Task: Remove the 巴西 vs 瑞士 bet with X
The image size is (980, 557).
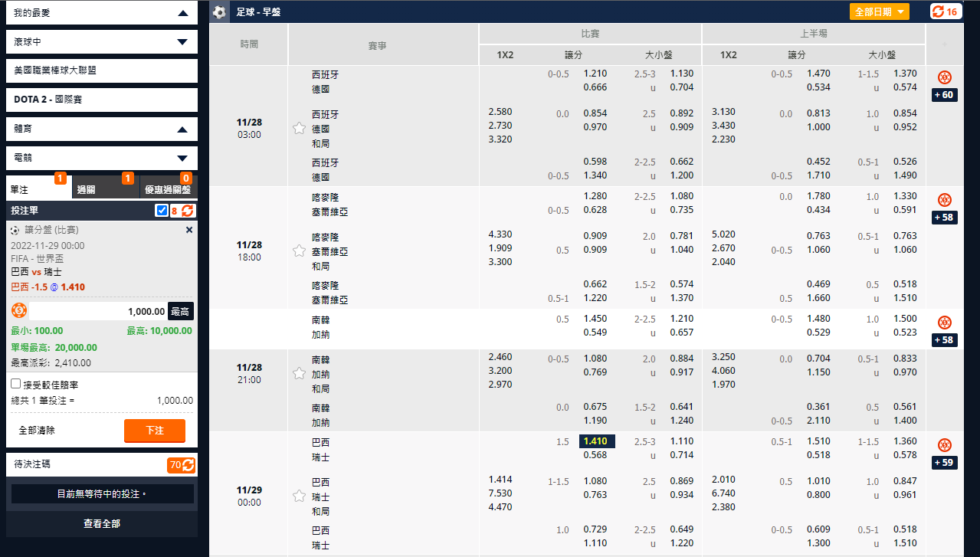Action: tap(189, 230)
